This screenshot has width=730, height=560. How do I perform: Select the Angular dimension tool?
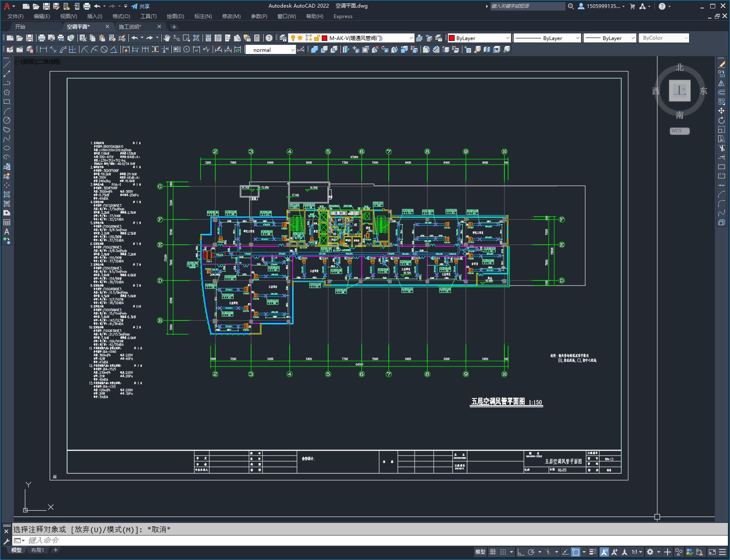[x=114, y=50]
